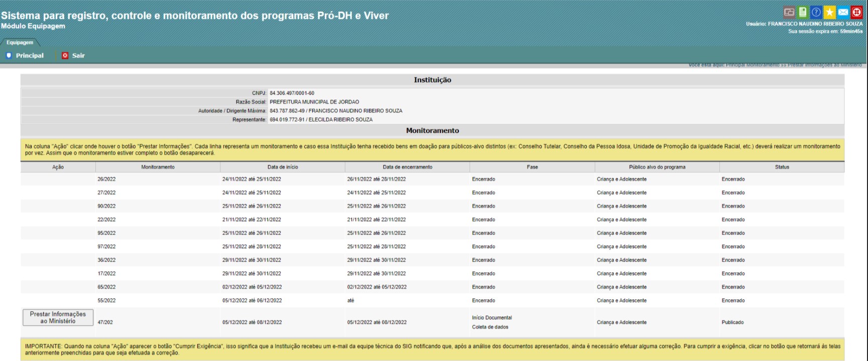
Task: Click the Data de encerramento column header
Action: tap(407, 167)
